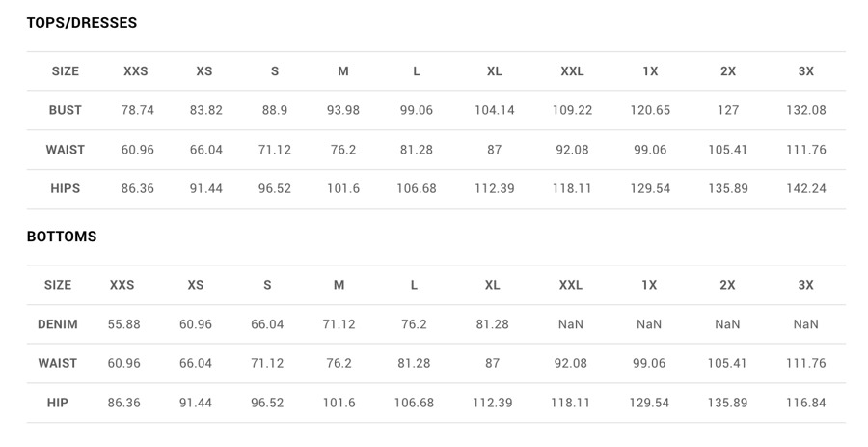This screenshot has width=868, height=447.
Task: Click the BOTTOMS section heading
Action: 62,237
